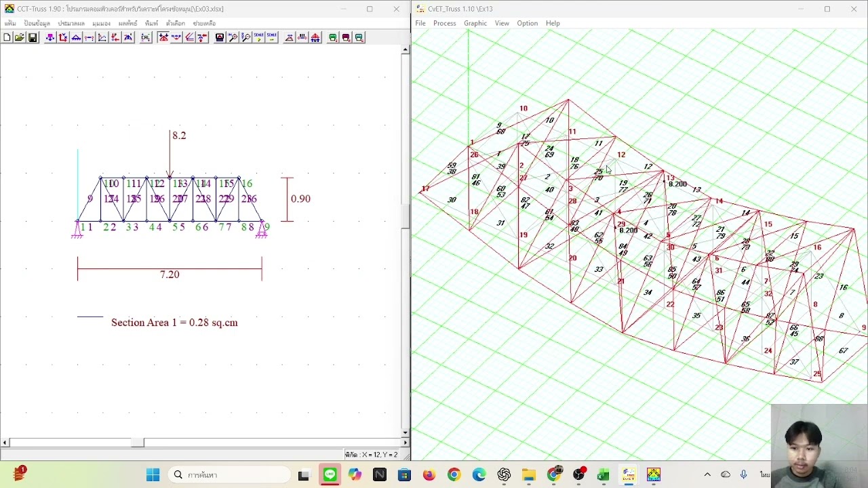Click the dark red printer-like icon in toolbar
868x488 pixels.
346,37
